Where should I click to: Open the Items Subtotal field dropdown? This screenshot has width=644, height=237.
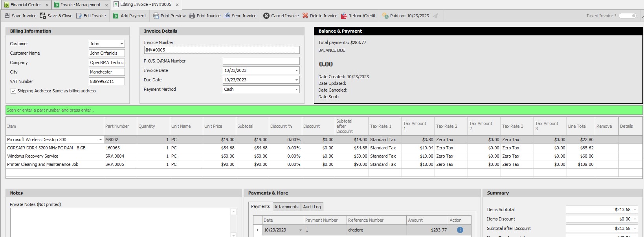click(x=635, y=209)
